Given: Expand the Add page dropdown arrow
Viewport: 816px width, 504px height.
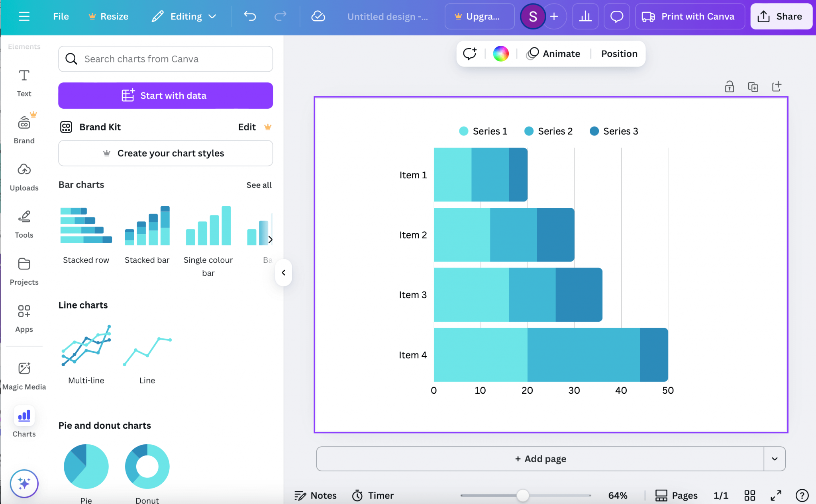Looking at the screenshot, I should click(775, 459).
